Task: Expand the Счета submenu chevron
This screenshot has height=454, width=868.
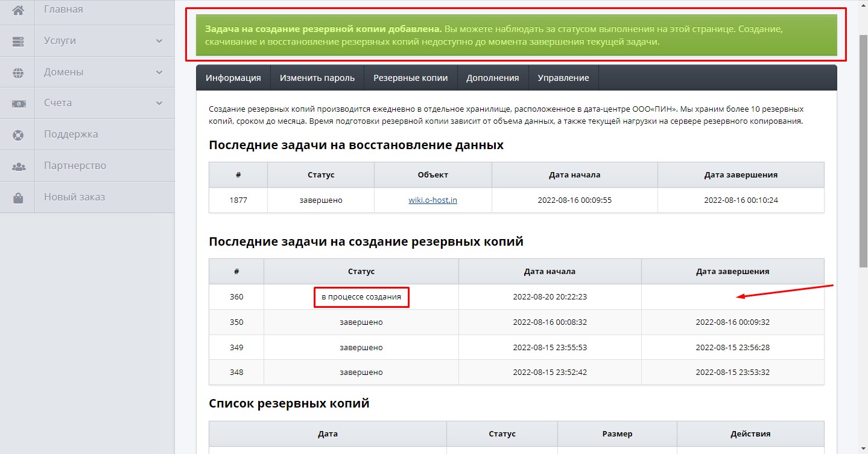Action: pos(159,103)
